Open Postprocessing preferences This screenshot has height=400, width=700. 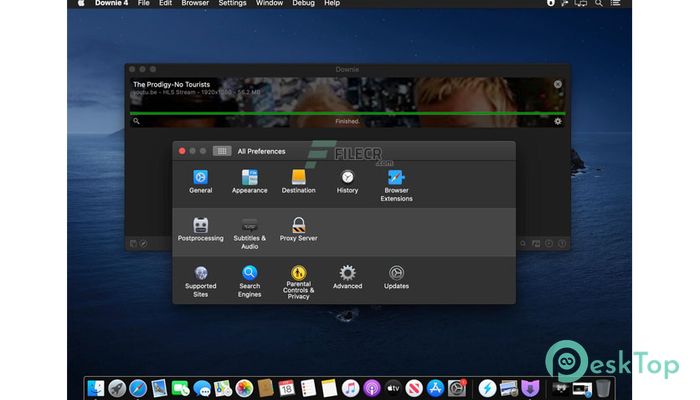[200, 229]
